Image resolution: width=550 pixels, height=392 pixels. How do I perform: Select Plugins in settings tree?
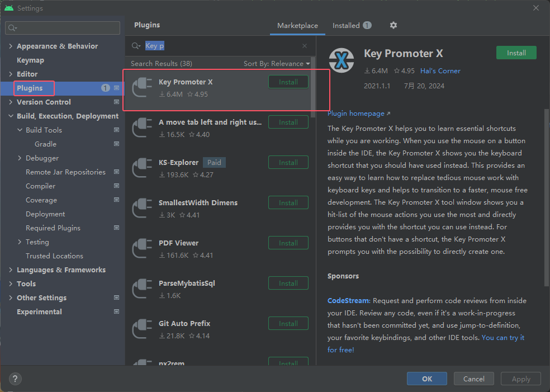pyautogui.click(x=30, y=88)
